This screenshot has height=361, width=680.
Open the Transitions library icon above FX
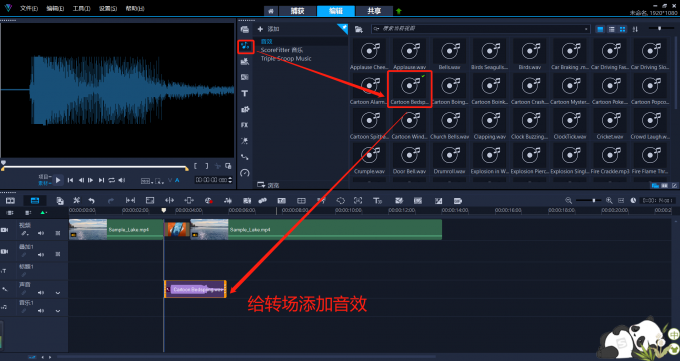(x=245, y=109)
